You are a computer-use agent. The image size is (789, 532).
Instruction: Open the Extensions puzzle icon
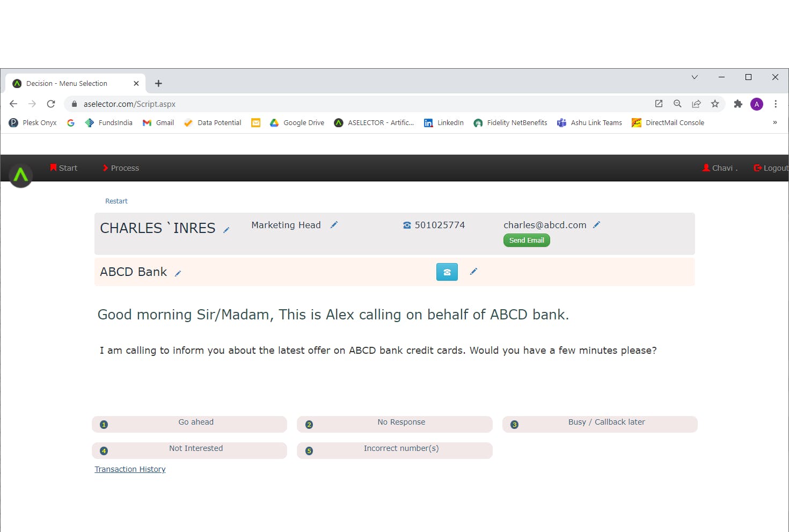(x=738, y=104)
